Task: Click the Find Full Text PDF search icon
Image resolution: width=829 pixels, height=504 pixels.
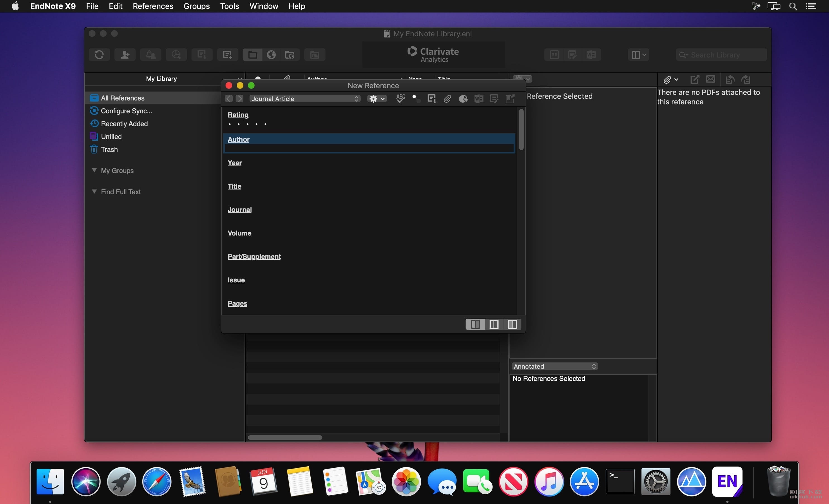Action: 176,54
